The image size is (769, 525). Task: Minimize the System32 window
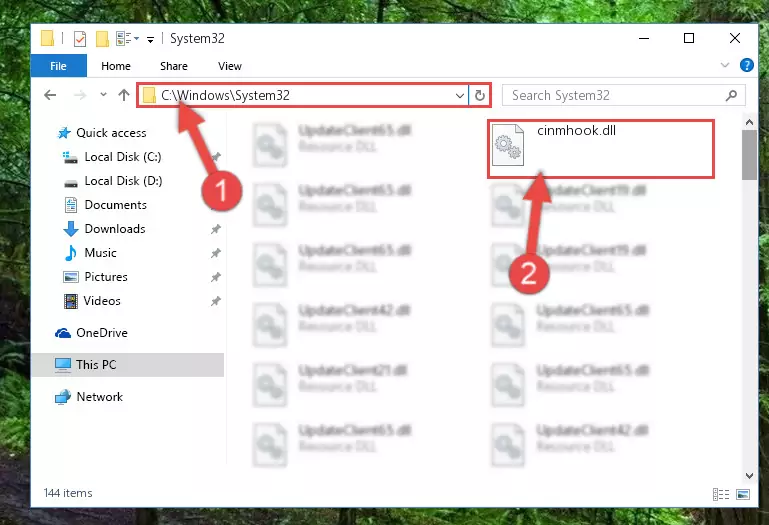coord(644,38)
